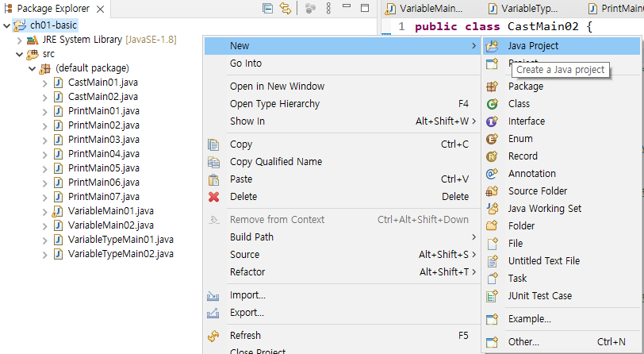This screenshot has width=644, height=354.
Task: Open the Build Path submenu
Action: [x=341, y=237]
